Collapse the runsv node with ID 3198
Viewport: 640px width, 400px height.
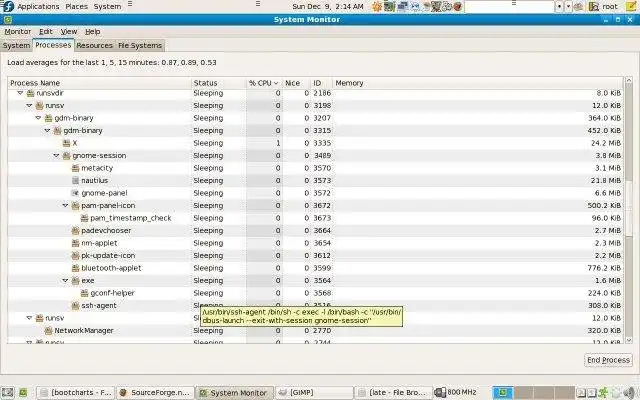[29, 106]
